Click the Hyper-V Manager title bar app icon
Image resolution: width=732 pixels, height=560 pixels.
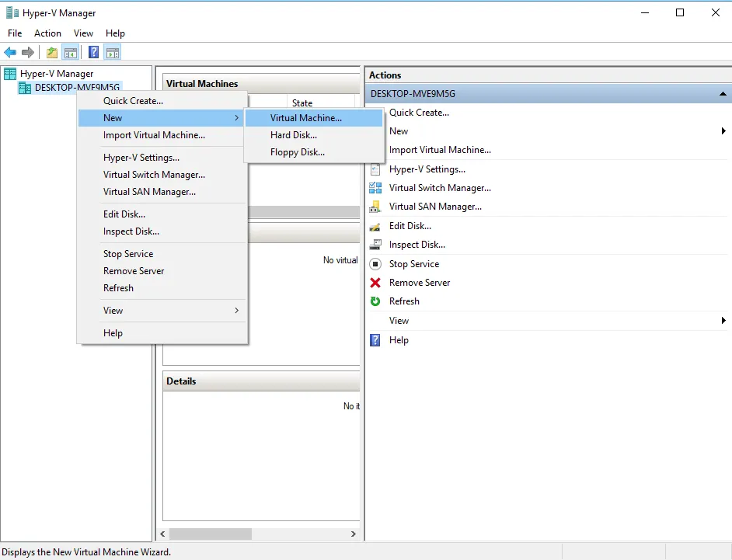tap(12, 12)
